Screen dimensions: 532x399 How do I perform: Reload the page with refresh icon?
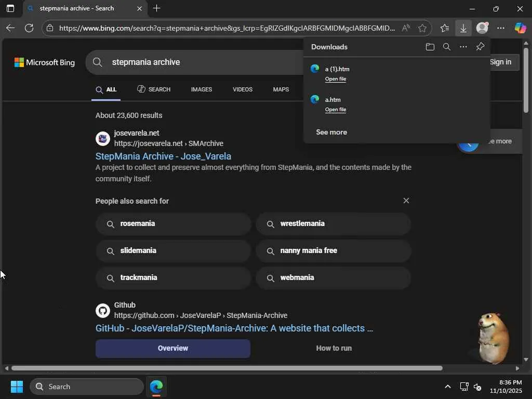29,28
